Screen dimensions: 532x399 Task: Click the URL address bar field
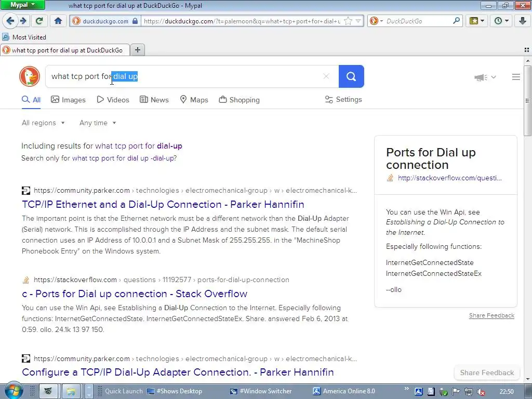pos(242,21)
